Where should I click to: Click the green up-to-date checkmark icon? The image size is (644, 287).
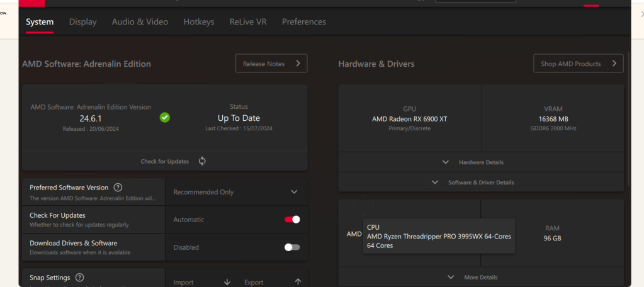[165, 118]
